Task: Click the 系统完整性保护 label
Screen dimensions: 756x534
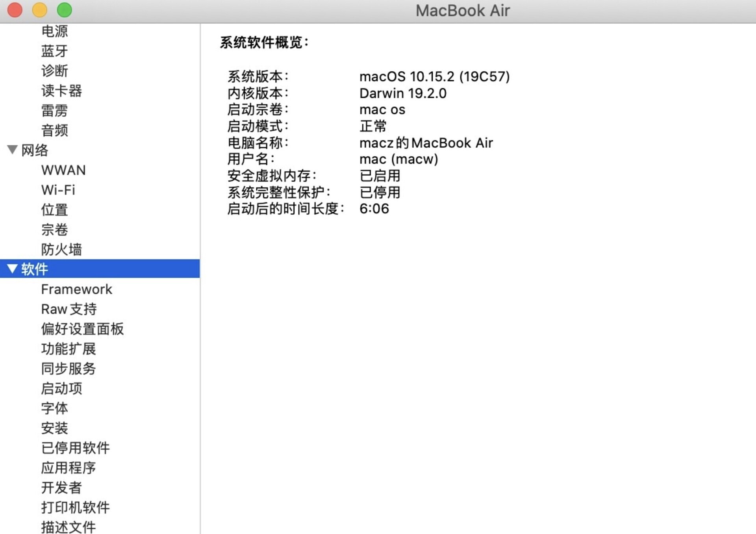Action: [279, 192]
